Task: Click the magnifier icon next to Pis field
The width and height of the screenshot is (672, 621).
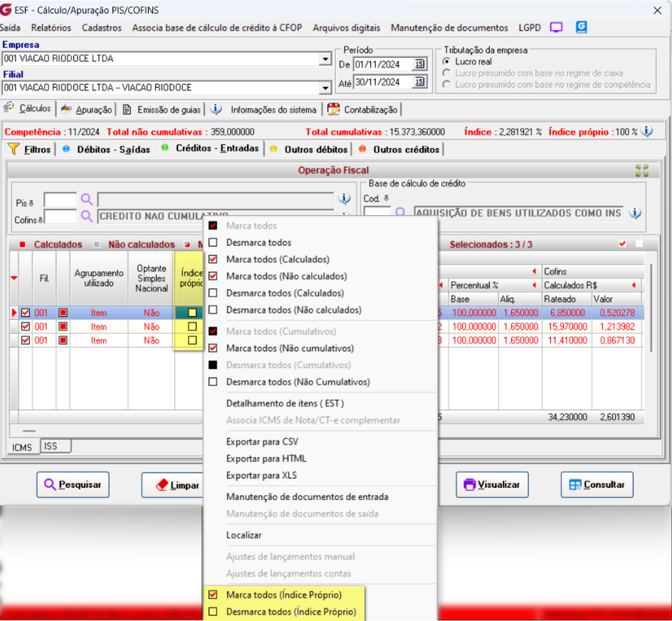Action: coord(87,199)
